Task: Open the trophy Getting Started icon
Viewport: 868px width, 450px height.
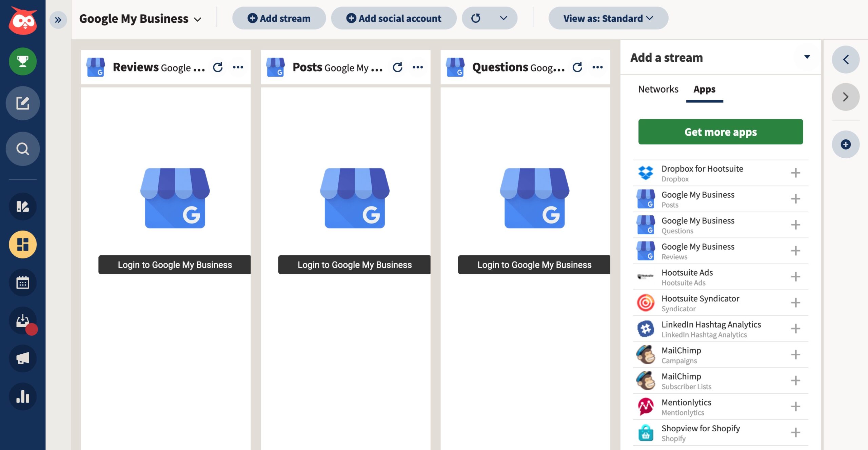Action: click(x=23, y=61)
